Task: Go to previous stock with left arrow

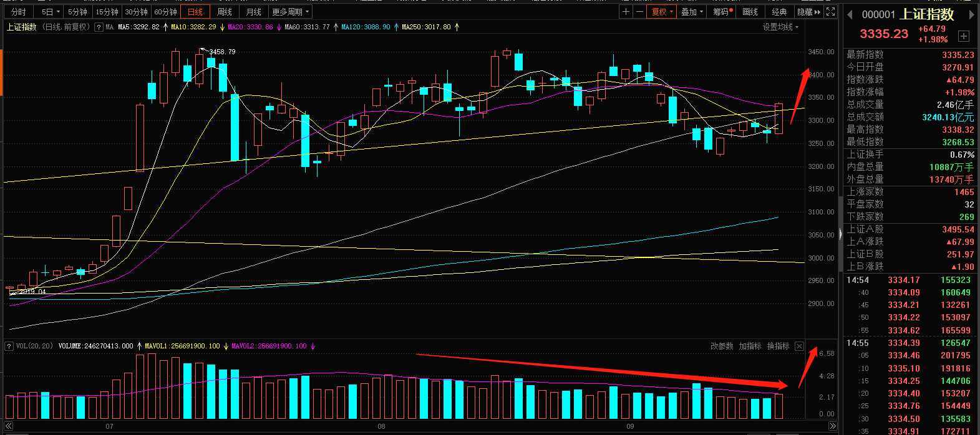Action: coord(851,14)
